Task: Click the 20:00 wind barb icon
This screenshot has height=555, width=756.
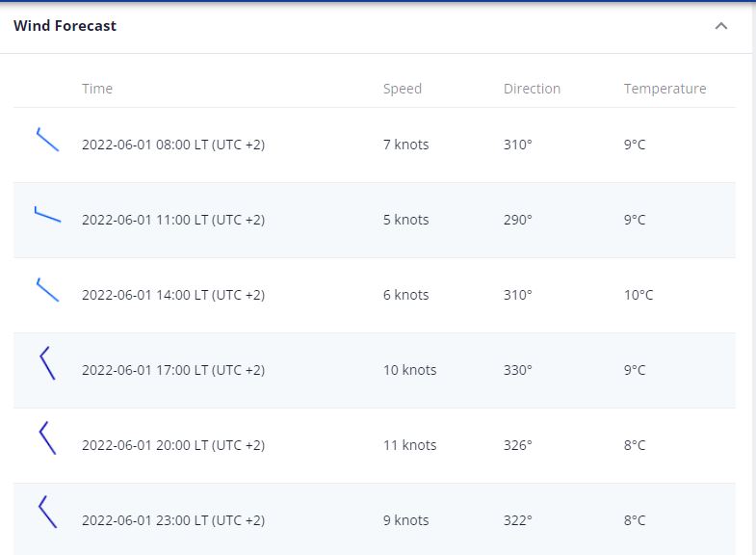Action: coord(47,438)
